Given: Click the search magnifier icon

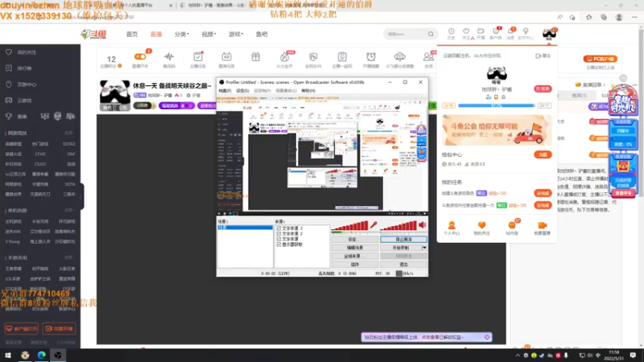Looking at the screenshot, I should pos(431,34).
